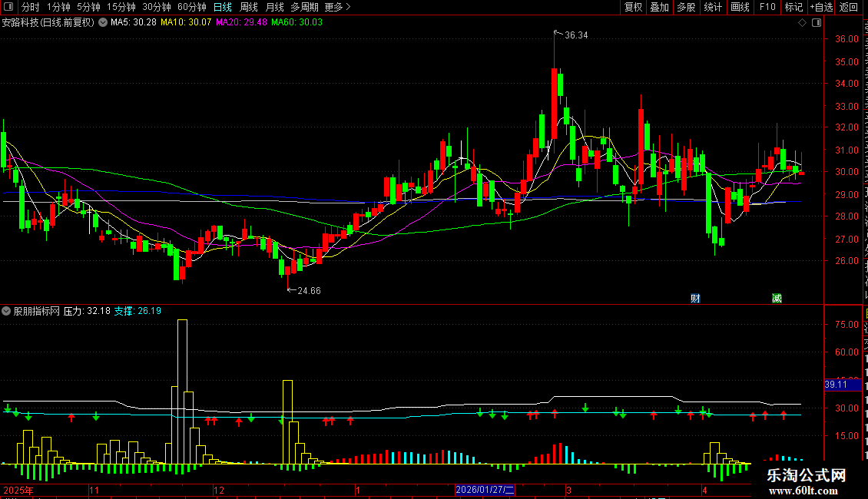Click the MA5: 30.28 label

[x=134, y=22]
